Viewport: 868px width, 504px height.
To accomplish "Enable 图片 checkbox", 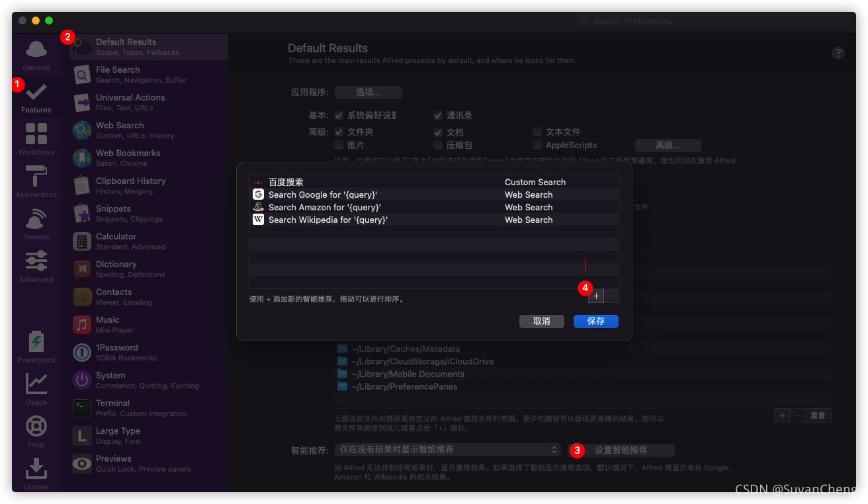I will click(339, 145).
